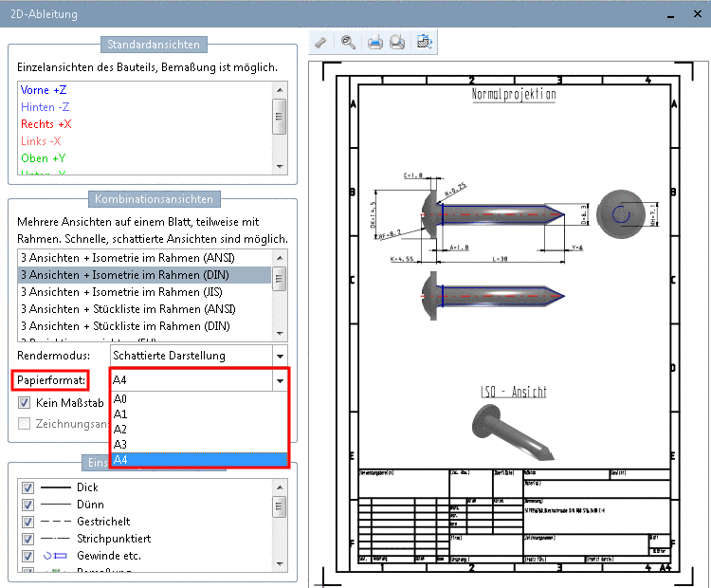Open print preview from toolbar
The height and width of the screenshot is (588, 711).
(x=398, y=42)
